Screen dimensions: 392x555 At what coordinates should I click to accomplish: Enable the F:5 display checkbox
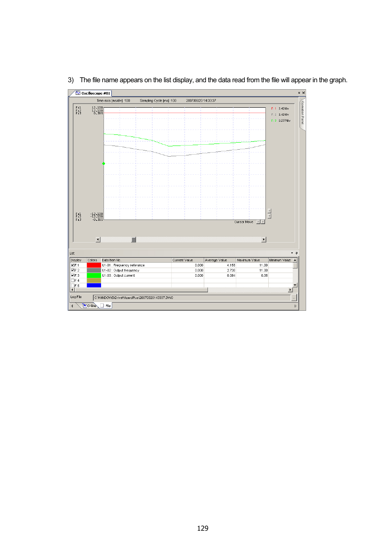pos(73,285)
